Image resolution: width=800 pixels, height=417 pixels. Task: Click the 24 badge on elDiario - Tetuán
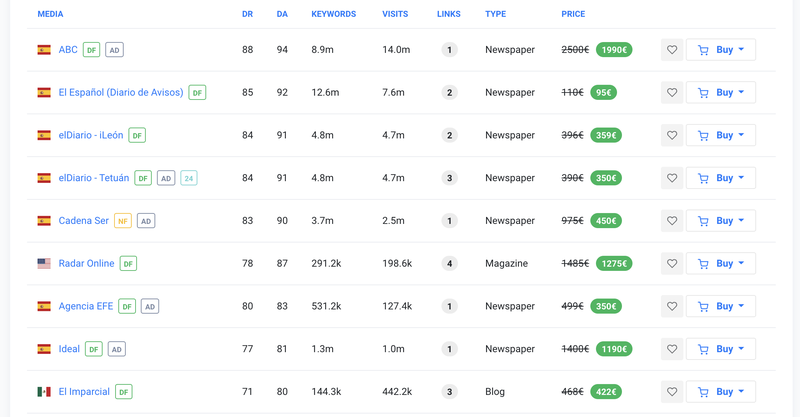pos(189,178)
